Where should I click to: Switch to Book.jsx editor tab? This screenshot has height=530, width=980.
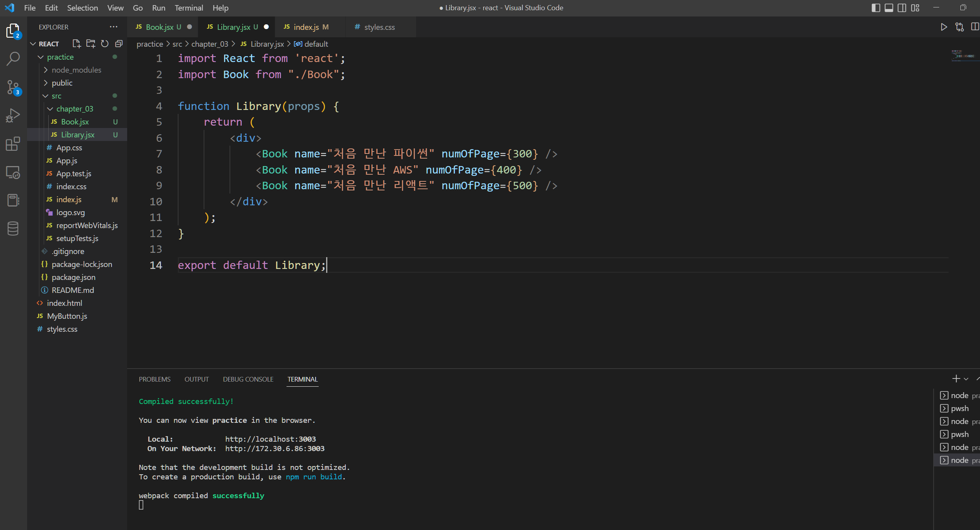tap(159, 27)
